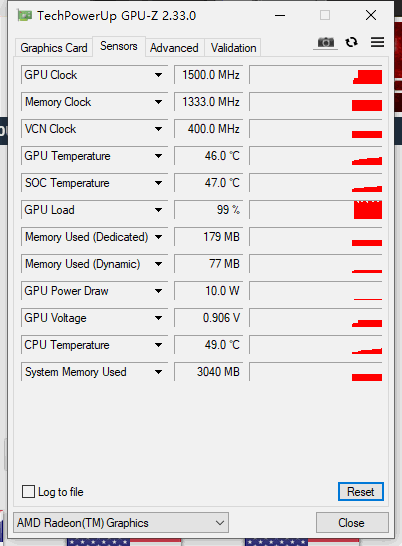Screen dimensions: 402x546
Task: Click the GPU Load history graph
Action: point(316,210)
